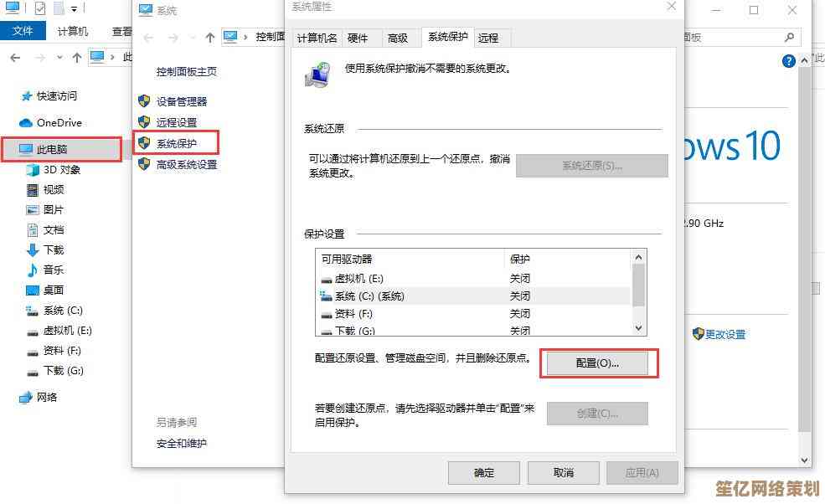Click the blue help question mark icon
Viewport: 825px width, 504px height.
click(x=788, y=61)
